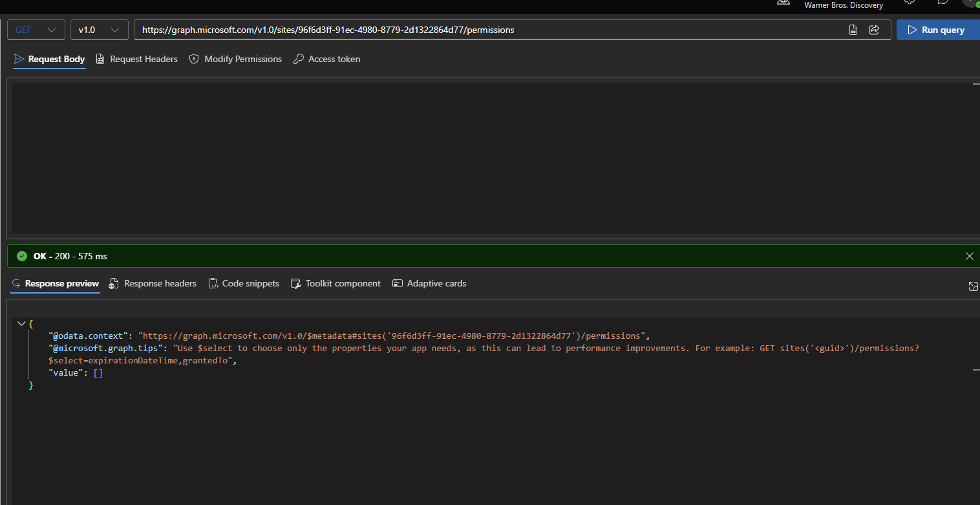
Task: Open the documentation icon in the URL bar
Action: (x=853, y=30)
